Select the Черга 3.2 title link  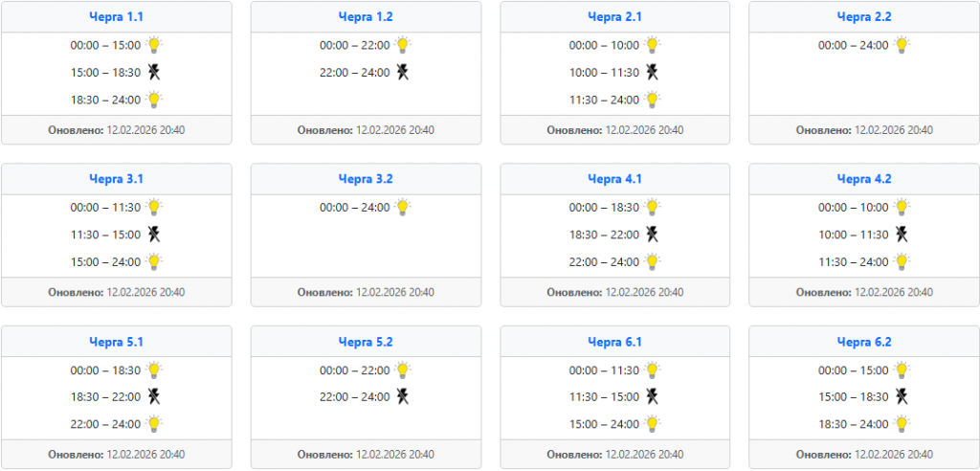tap(366, 179)
